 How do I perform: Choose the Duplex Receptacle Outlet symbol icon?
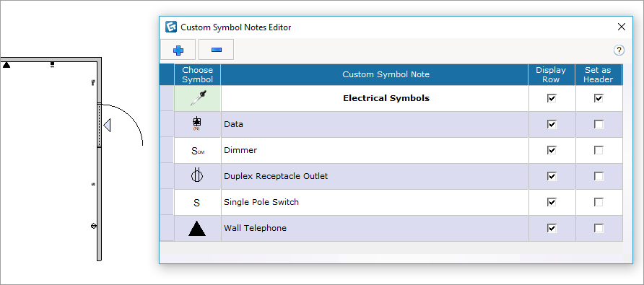click(x=197, y=176)
